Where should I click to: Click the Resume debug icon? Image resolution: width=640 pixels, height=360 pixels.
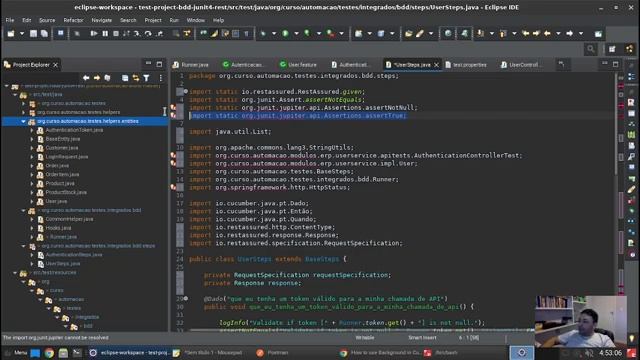(94, 33)
